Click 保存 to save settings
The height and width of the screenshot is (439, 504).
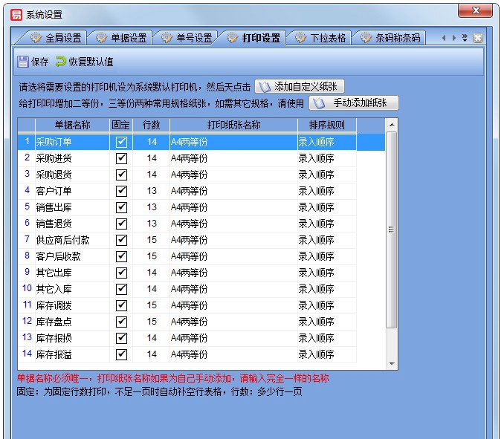point(33,62)
